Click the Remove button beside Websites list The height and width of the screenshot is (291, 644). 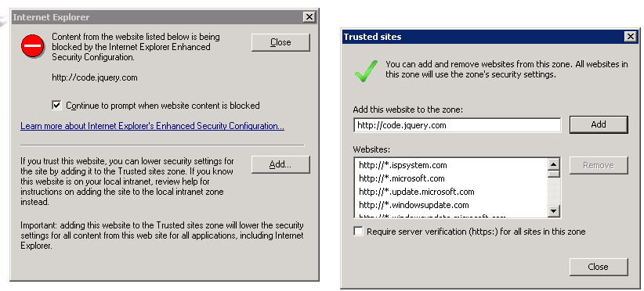click(x=599, y=165)
